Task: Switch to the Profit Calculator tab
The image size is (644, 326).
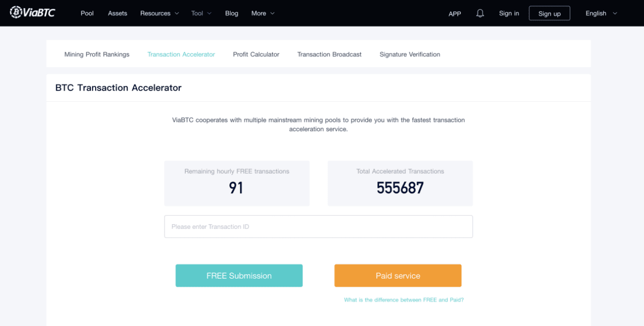Action: tap(256, 54)
